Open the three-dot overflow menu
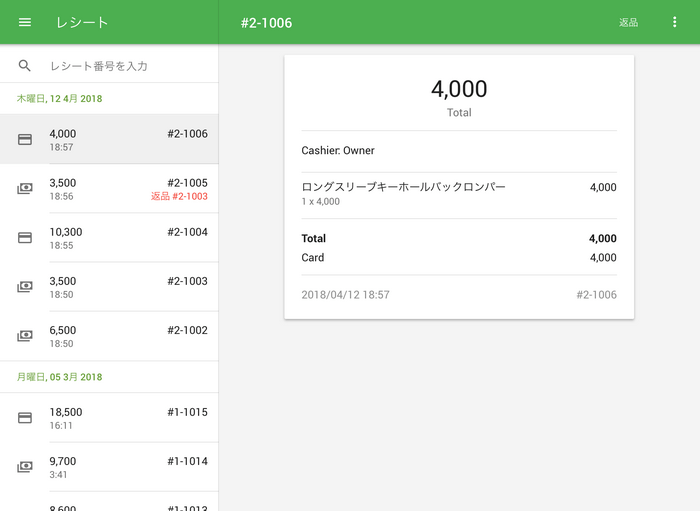Viewport: 700px width, 511px height. [674, 22]
